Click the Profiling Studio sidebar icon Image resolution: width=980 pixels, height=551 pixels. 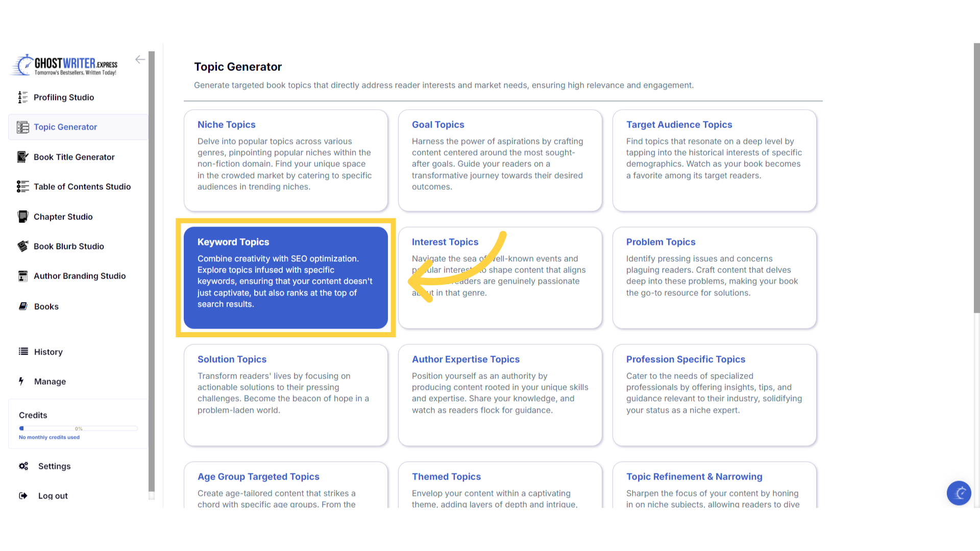coord(22,97)
